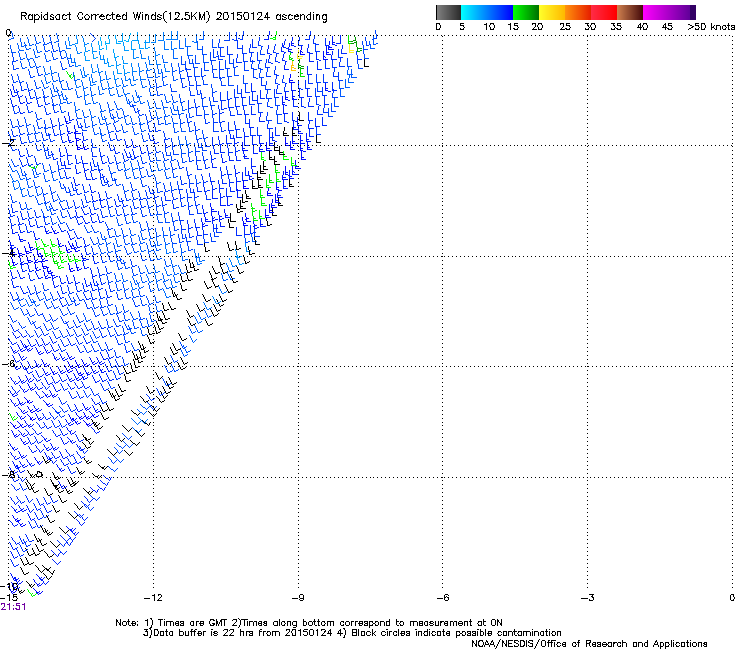The image size is (740, 650).
Task: Click the '20150124 ascending' part of the title
Action: [271, 17]
